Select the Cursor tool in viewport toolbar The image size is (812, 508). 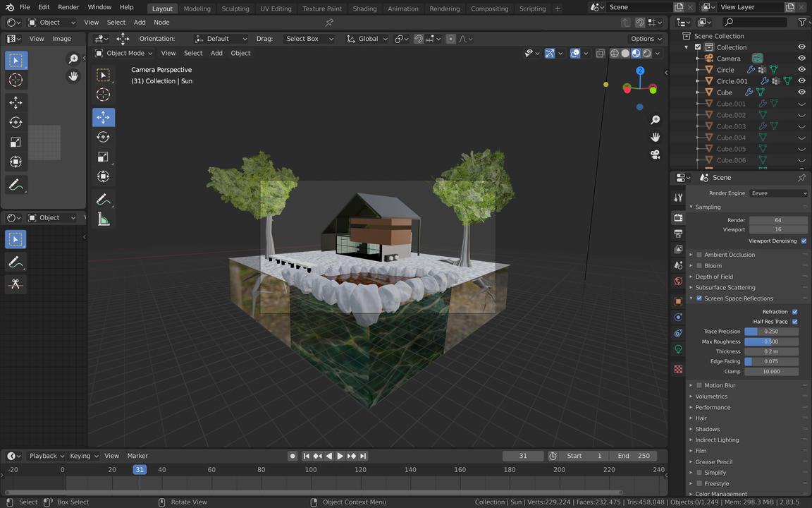pyautogui.click(x=103, y=95)
